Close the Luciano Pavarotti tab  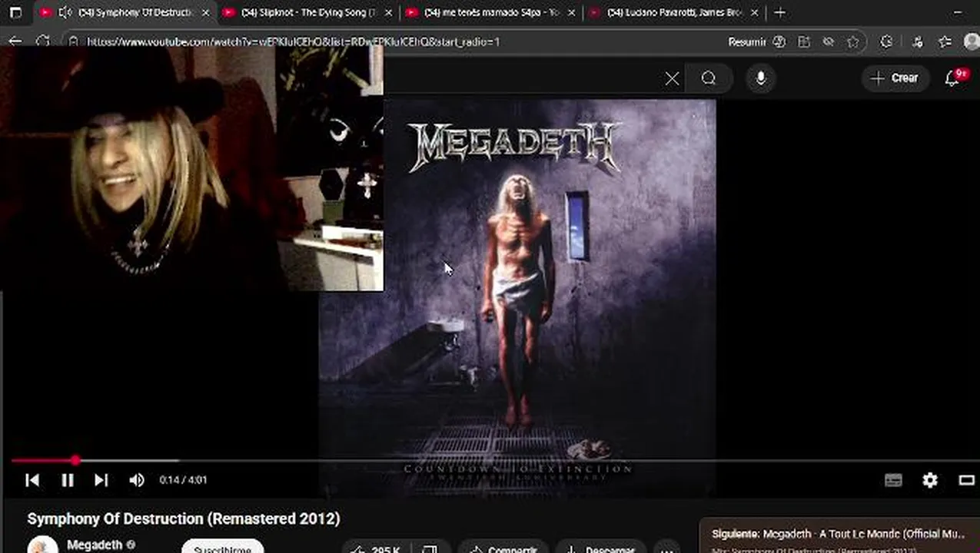(753, 12)
